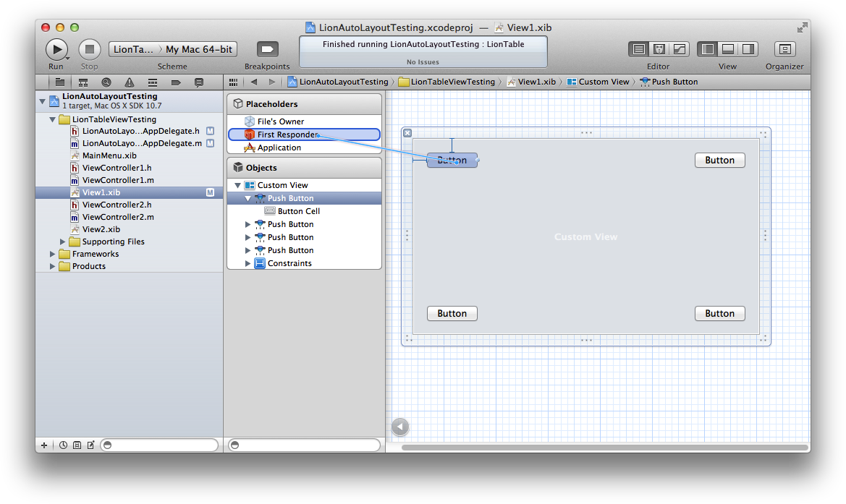The height and width of the screenshot is (504, 846).
Task: Open LionAutoLayo…AppDelegate.m source file
Action: [130, 143]
